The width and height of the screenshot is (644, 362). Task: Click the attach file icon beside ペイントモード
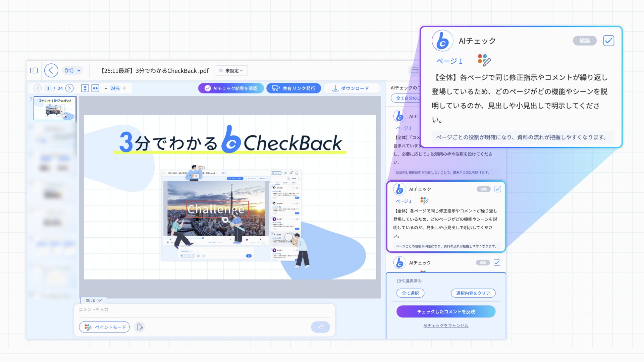140,327
